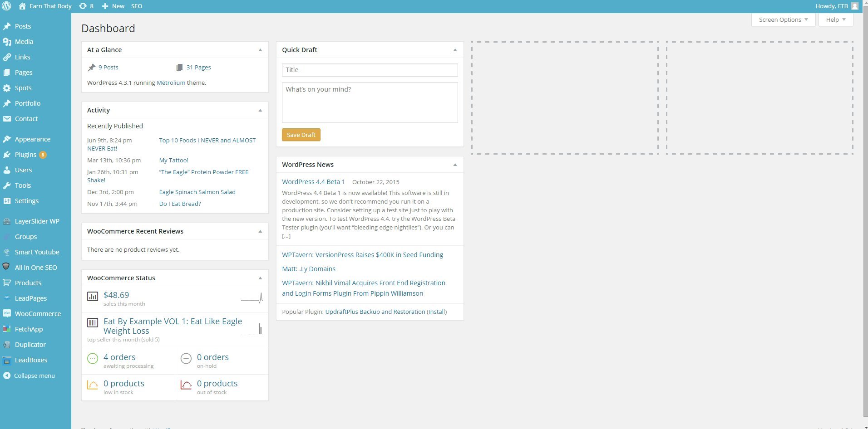The width and height of the screenshot is (868, 429).
Task: View the $48.69 sales this month report
Action: (x=116, y=295)
